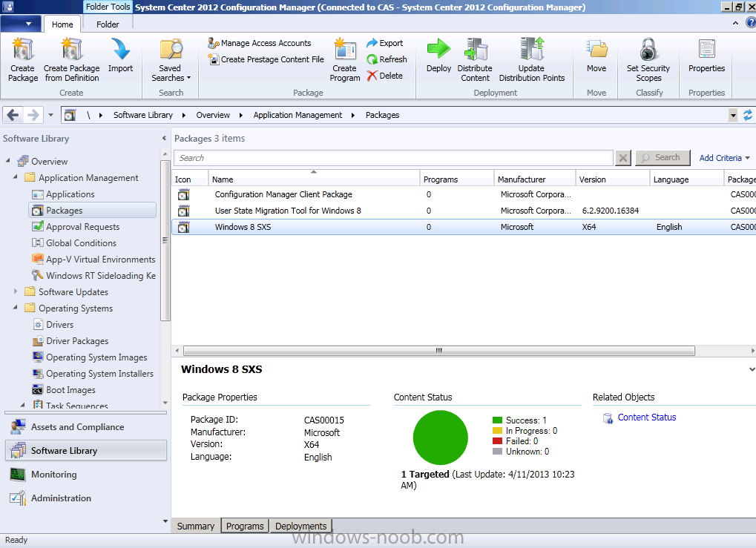The image size is (756, 548).
Task: Export the selected package
Action: coord(384,43)
